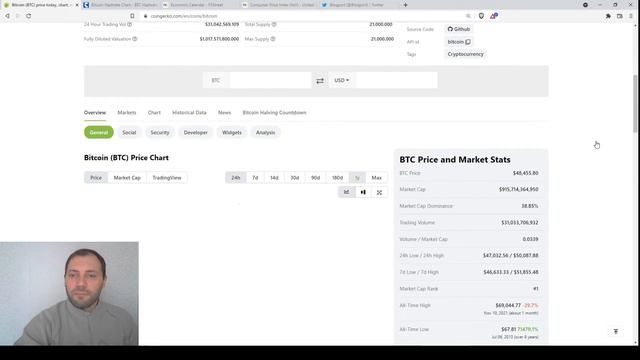Viewport: 640px width, 360px height.
Task: Open Brave Rewards triangle icon
Action: click(493, 16)
